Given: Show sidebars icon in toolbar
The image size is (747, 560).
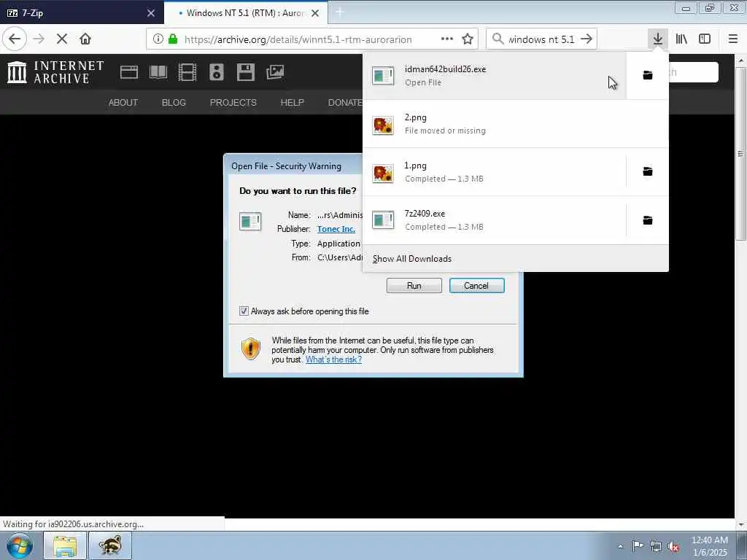Looking at the screenshot, I should pyautogui.click(x=705, y=39).
